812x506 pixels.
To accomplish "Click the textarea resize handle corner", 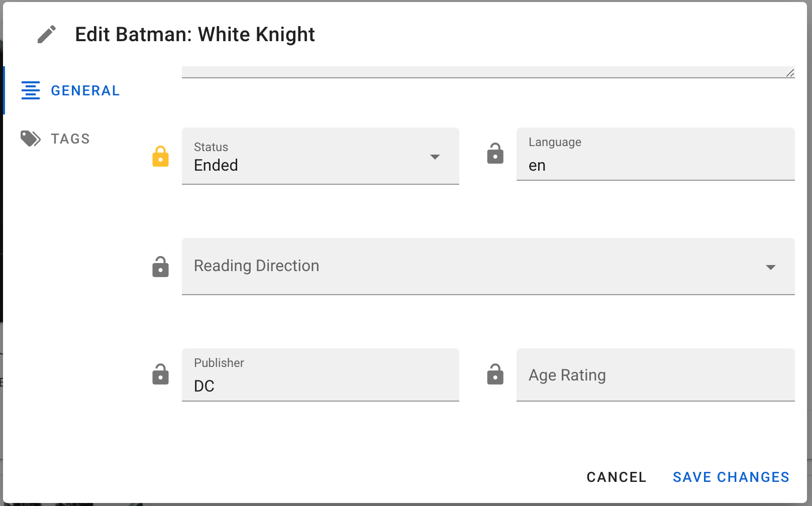I will 790,73.
